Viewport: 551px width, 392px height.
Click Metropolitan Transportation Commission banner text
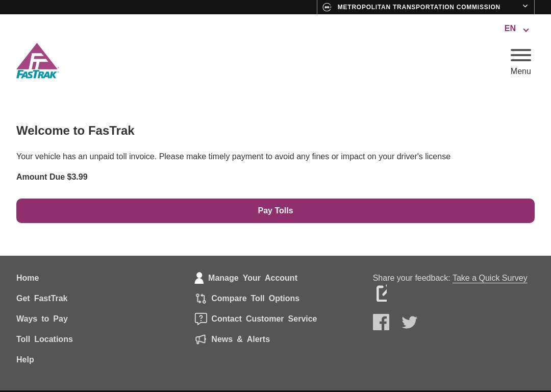click(418, 7)
